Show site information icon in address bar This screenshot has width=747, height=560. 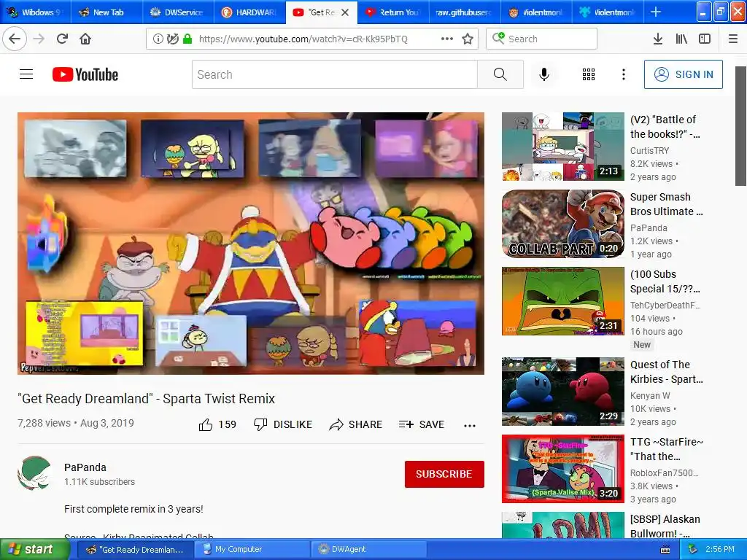point(158,39)
